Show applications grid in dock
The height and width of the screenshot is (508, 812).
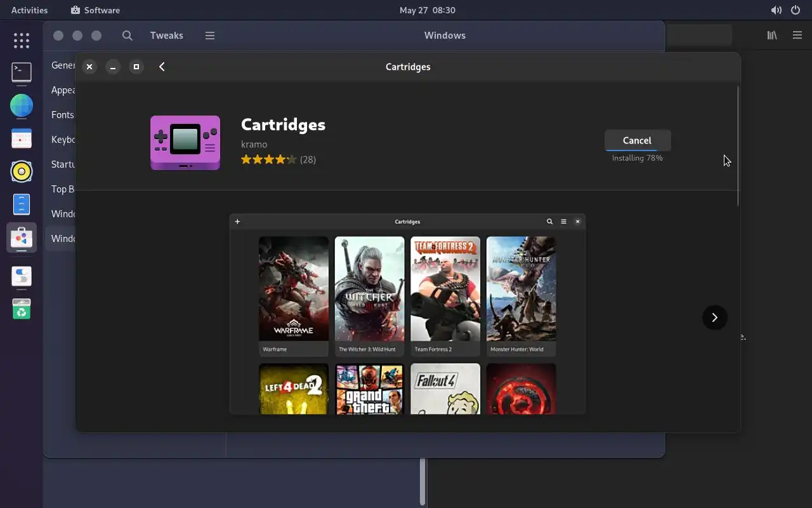pyautogui.click(x=22, y=41)
